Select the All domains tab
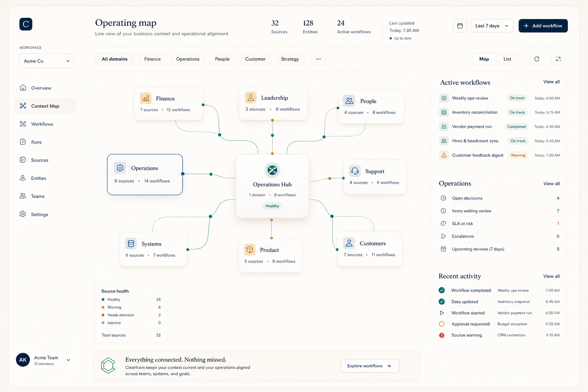Image resolution: width=588 pixels, height=392 pixels. [114, 59]
